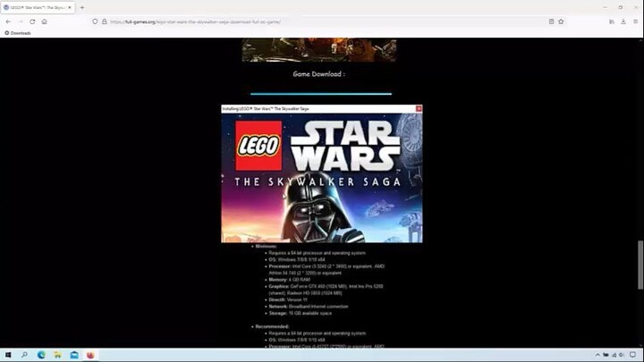Close the LEGO Star Wars tab
644x362 pixels.
(70, 7)
